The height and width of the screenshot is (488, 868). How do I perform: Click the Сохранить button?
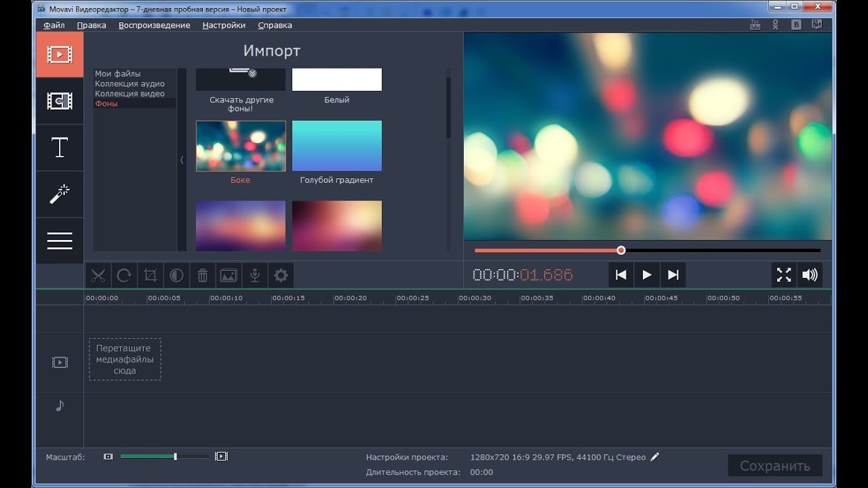[x=774, y=466]
